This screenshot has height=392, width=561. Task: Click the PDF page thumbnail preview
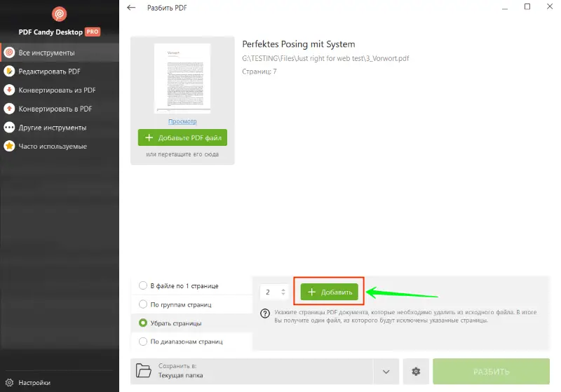point(182,79)
